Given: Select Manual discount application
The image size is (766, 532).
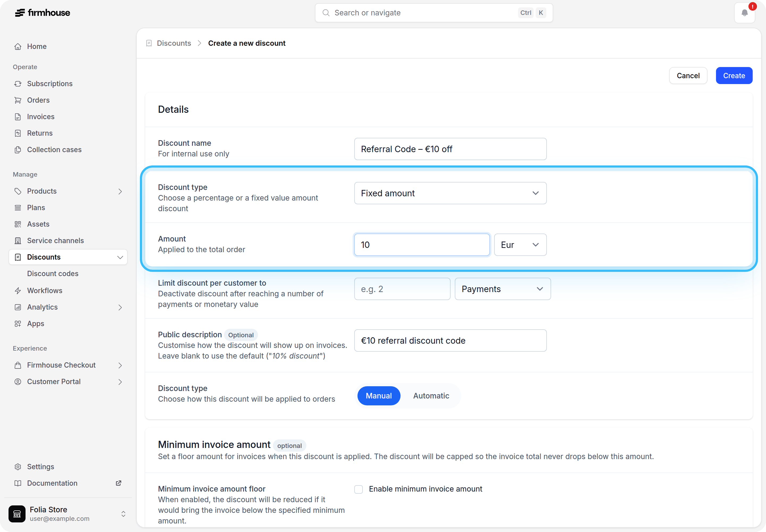Looking at the screenshot, I should click(x=379, y=396).
